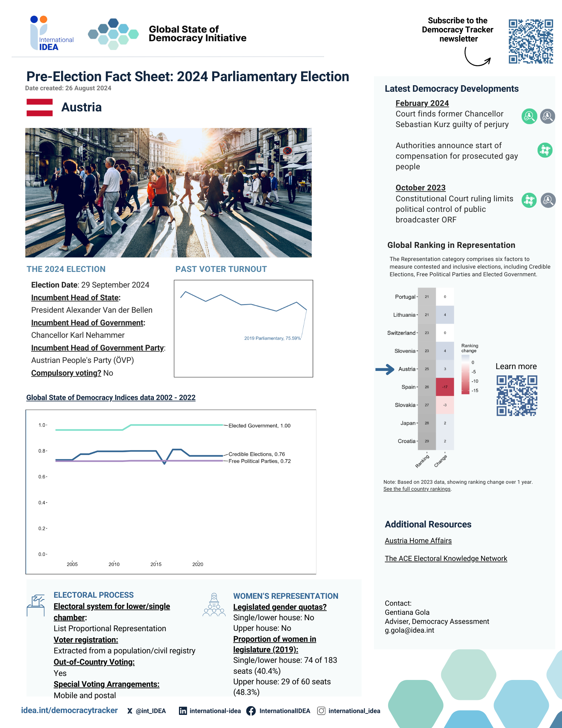Screen dimensions: 562x728
Task: Click the Austria flag icon
Action: click(40, 107)
